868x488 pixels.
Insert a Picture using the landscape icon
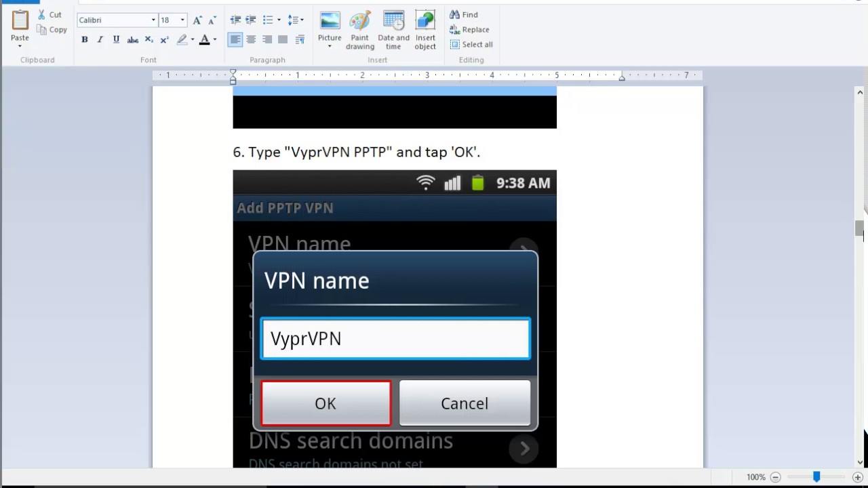coord(330,21)
